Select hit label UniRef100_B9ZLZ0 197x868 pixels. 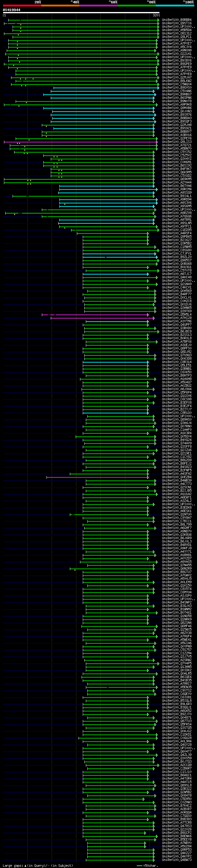pyautogui.click(x=177, y=257)
